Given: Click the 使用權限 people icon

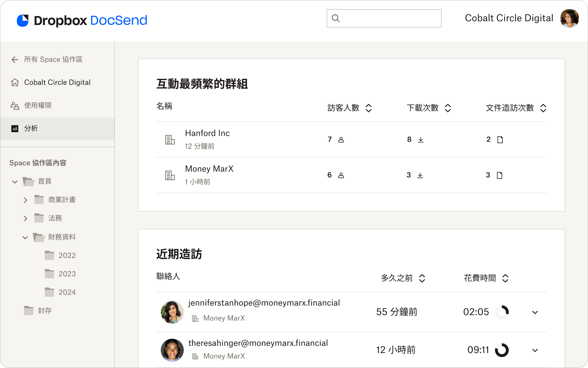Looking at the screenshot, I should click(15, 106).
